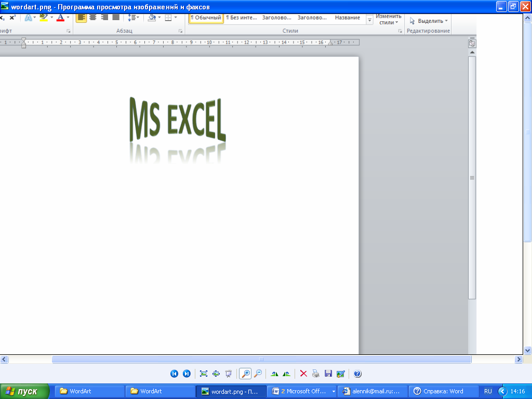532x399 pixels.
Task: Click the Text Effects letter A icon
Action: tap(28, 18)
